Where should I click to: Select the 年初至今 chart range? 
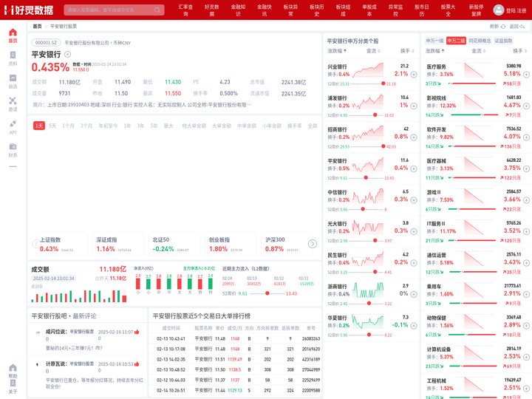tap(108, 126)
